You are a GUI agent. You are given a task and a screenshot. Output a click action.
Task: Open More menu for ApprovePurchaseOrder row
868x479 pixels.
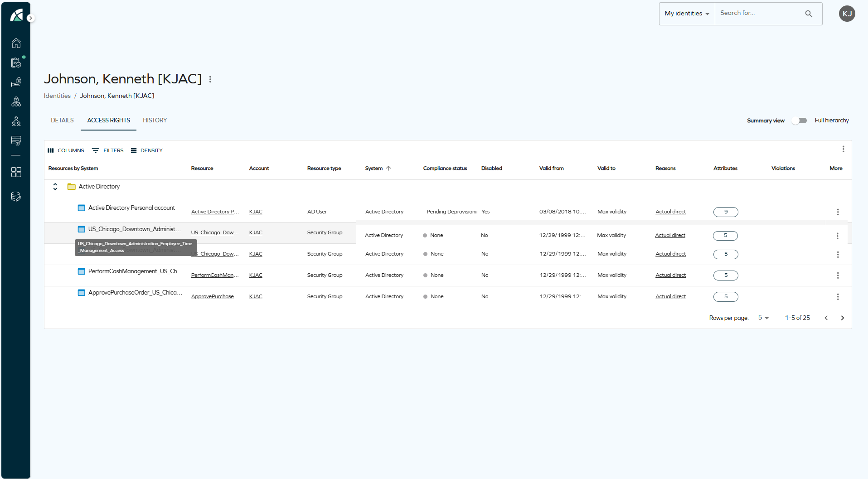pyautogui.click(x=838, y=297)
